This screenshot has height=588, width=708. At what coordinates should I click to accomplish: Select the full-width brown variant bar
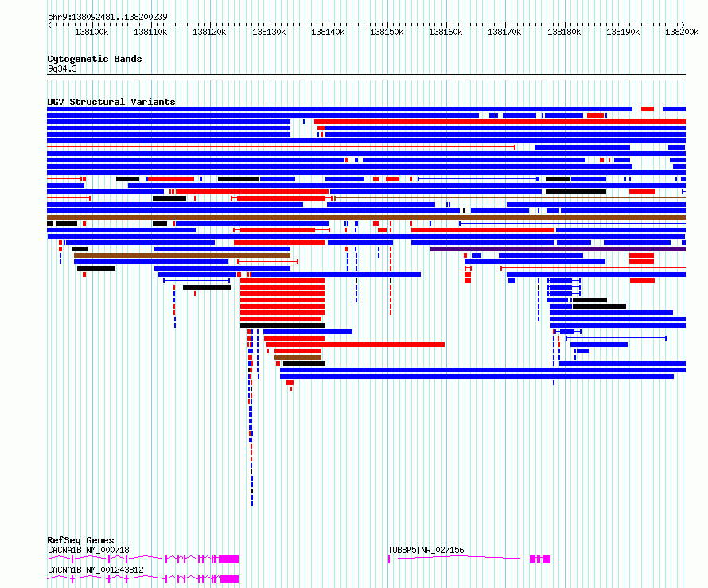366,217
